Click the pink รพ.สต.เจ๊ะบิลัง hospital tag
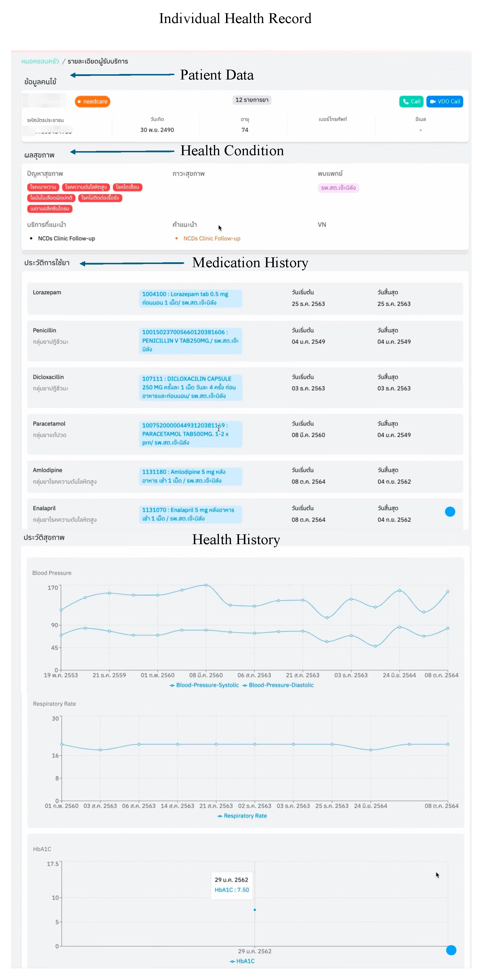This screenshot has height=980, width=482. (x=338, y=188)
